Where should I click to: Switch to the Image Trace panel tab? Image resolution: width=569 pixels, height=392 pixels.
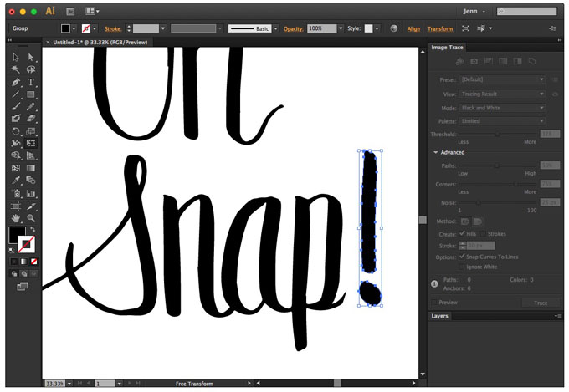447,48
